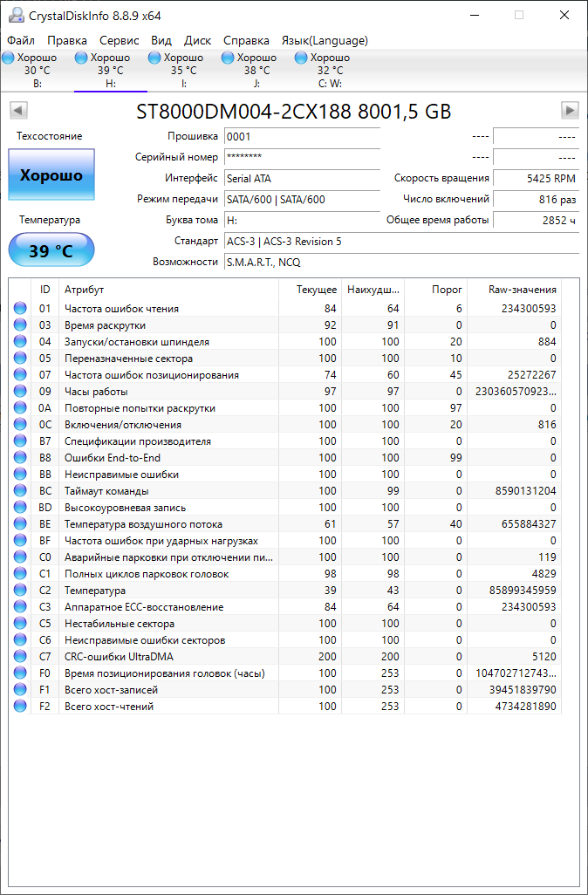Click status orb for attribute BC command timeout
Screen dimensions: 588x895
tap(20, 490)
